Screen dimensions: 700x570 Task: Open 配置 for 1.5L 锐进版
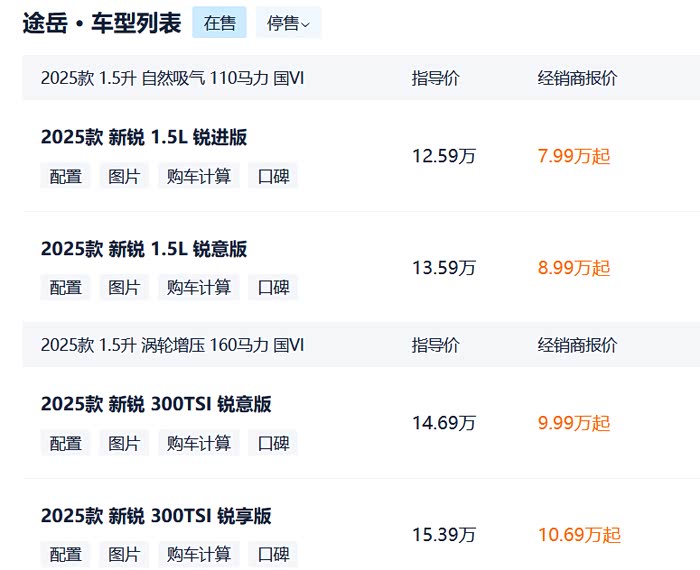(x=66, y=176)
